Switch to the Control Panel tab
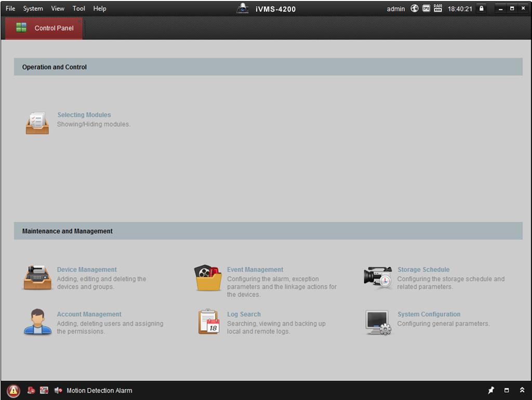This screenshot has width=532, height=400. pos(44,28)
